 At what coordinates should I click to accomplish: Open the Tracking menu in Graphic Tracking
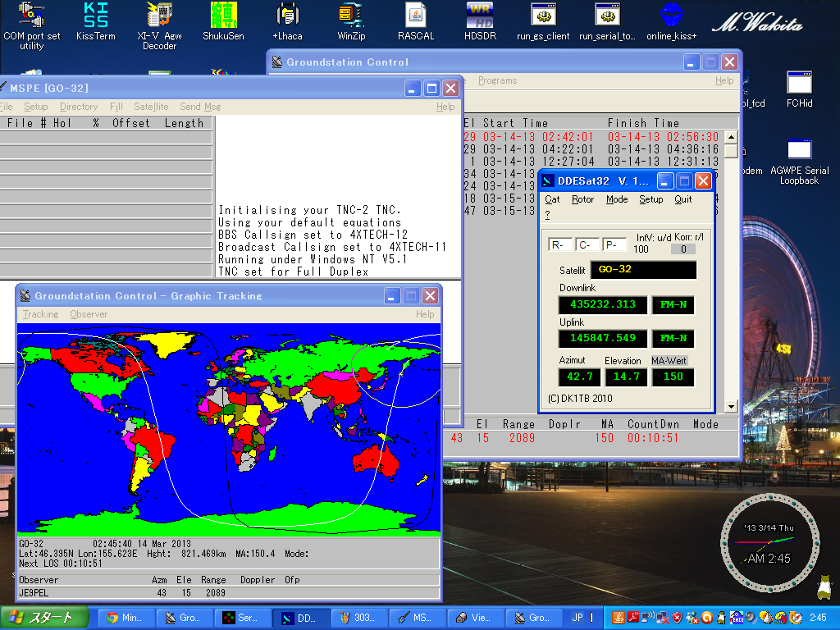pyautogui.click(x=41, y=314)
